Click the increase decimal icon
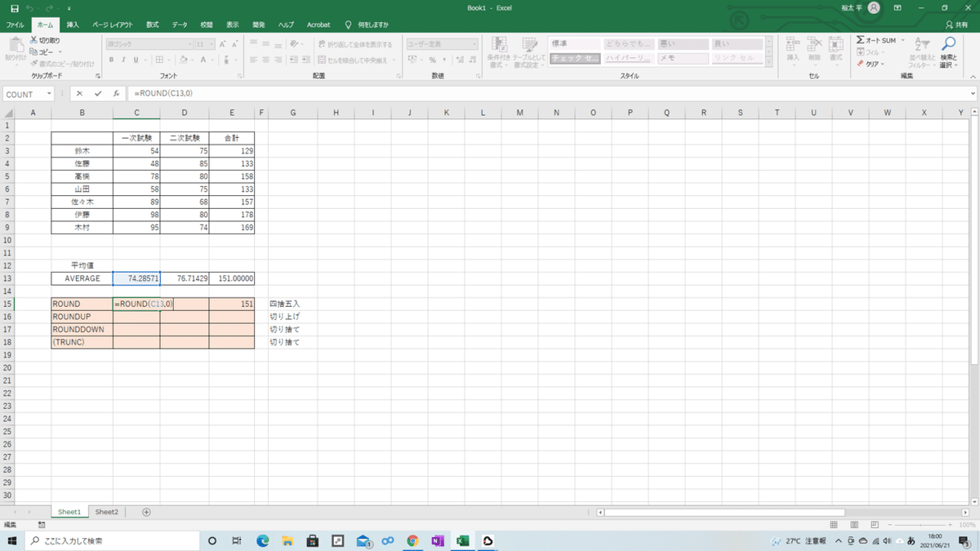980x551 pixels. pos(459,60)
